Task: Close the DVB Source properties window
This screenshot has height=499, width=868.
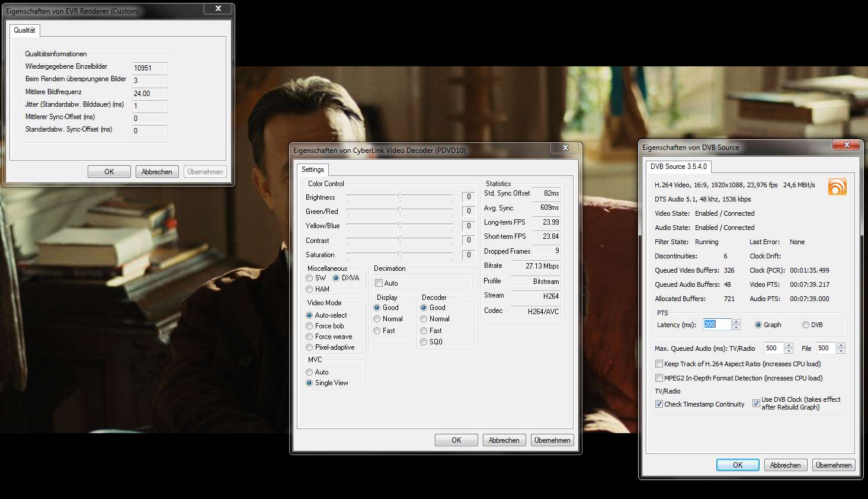Action: tap(847, 145)
